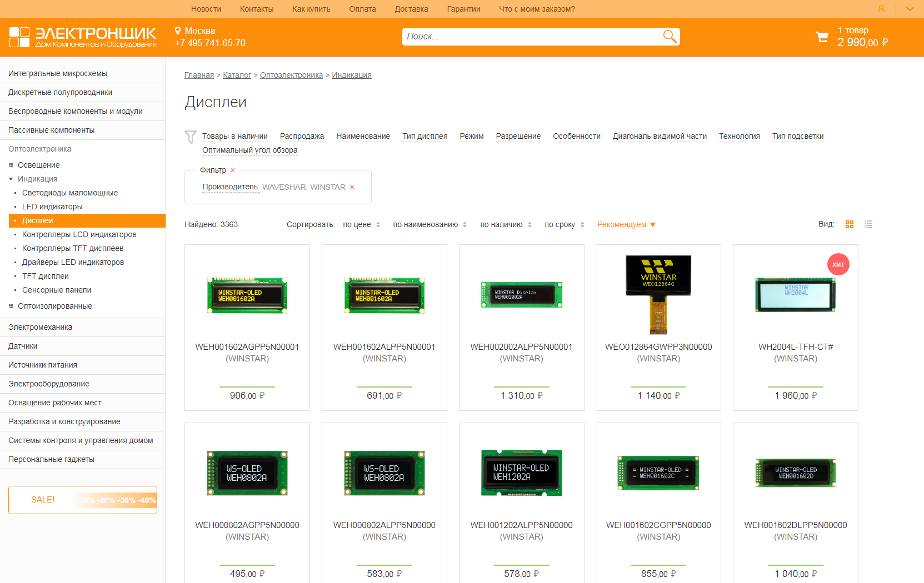Click the ХИТ badge on WH2004L
Viewport: 924px width, 583px height.
coord(838,264)
